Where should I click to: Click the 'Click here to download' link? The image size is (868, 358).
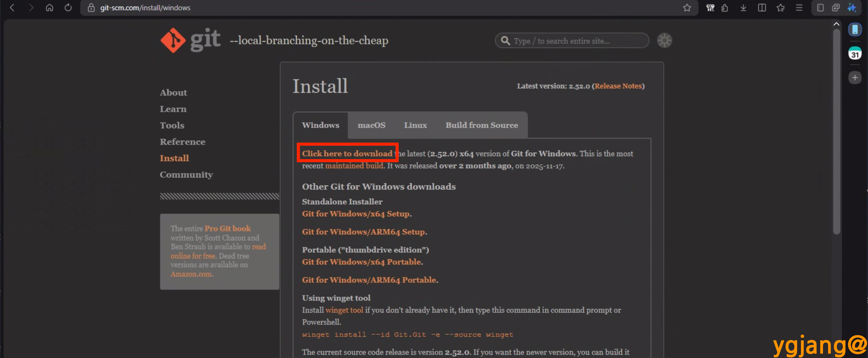(x=347, y=154)
